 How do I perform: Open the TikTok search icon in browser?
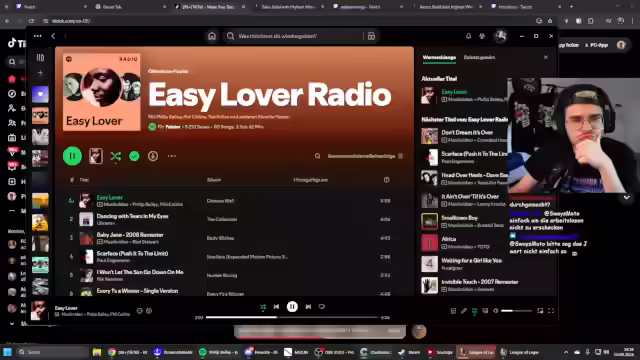pyautogui.click(x=12, y=62)
